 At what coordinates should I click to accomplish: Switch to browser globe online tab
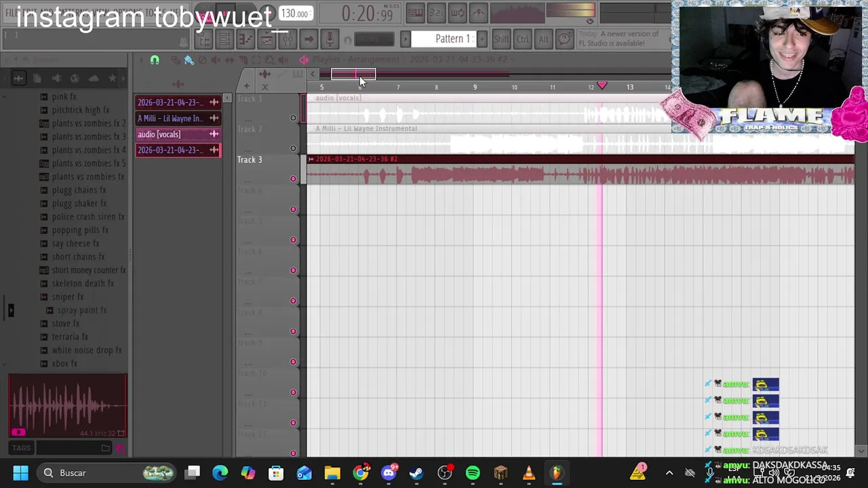(75, 79)
